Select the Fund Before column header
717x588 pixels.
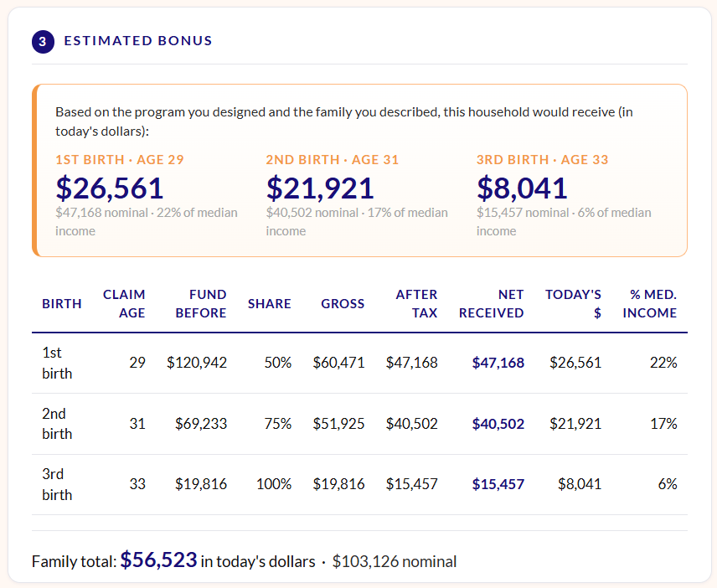point(201,303)
